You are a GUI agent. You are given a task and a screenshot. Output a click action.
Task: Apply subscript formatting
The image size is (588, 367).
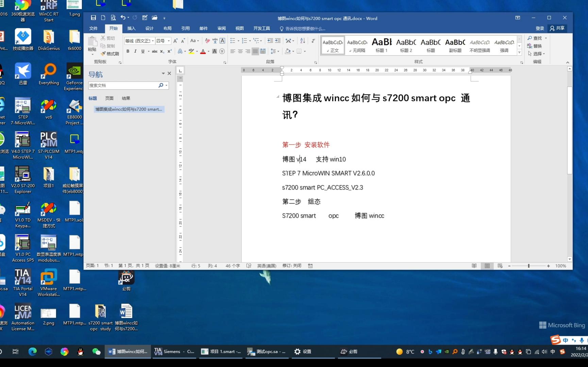pos(162,51)
